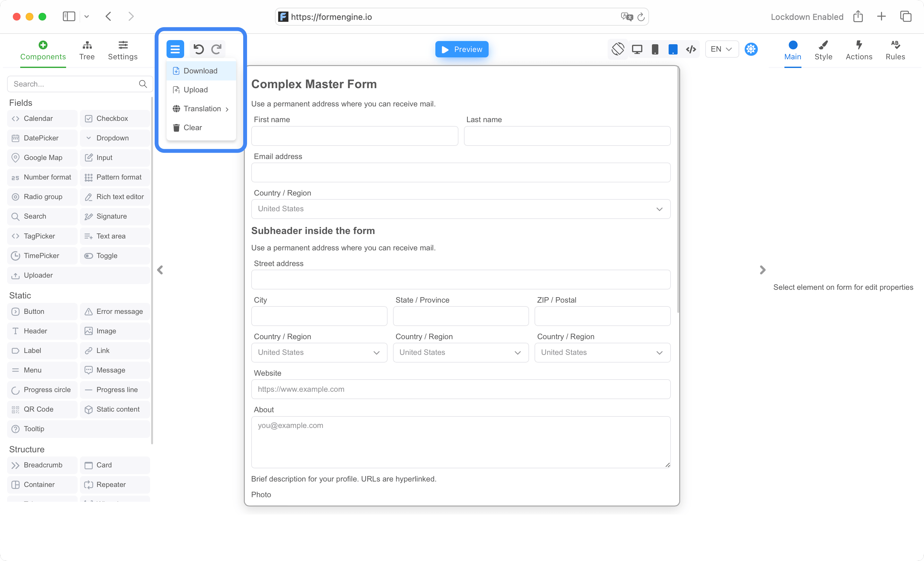Open JSON code view
The width and height of the screenshot is (924, 561).
click(691, 49)
